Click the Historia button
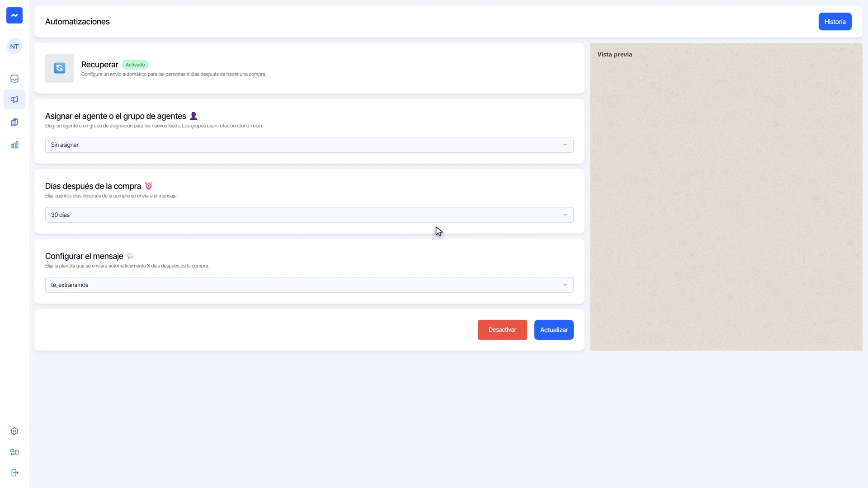Screen dimensions: 868x488 click(835, 22)
